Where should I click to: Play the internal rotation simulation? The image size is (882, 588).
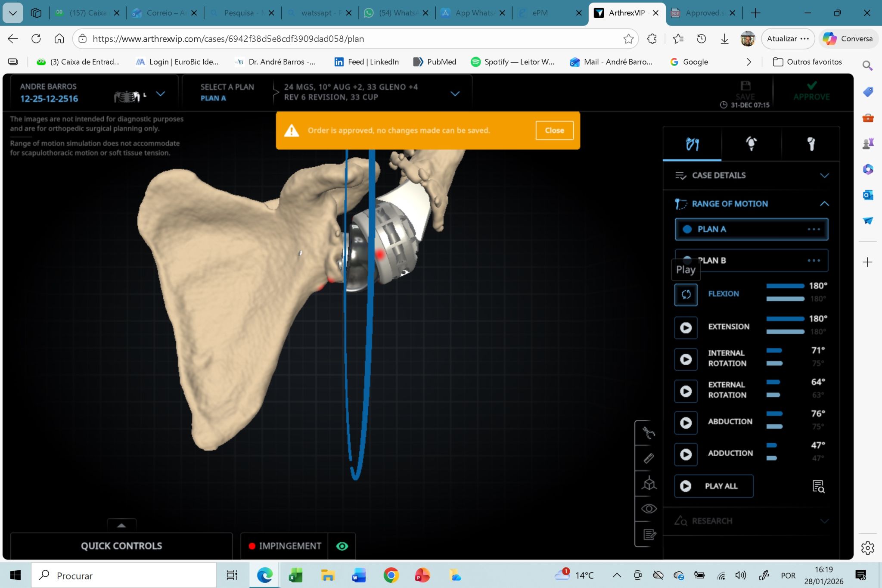click(x=686, y=359)
